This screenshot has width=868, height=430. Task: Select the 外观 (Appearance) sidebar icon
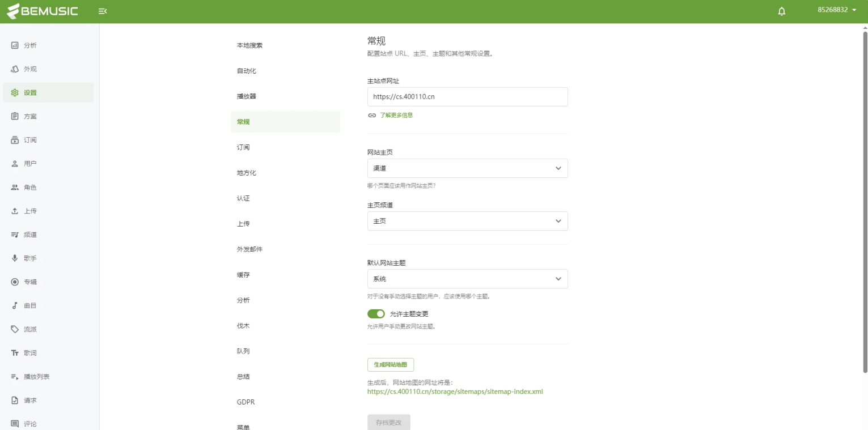pos(29,69)
